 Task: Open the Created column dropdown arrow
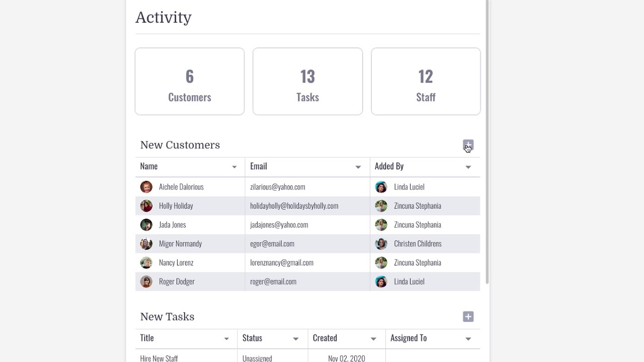click(373, 339)
